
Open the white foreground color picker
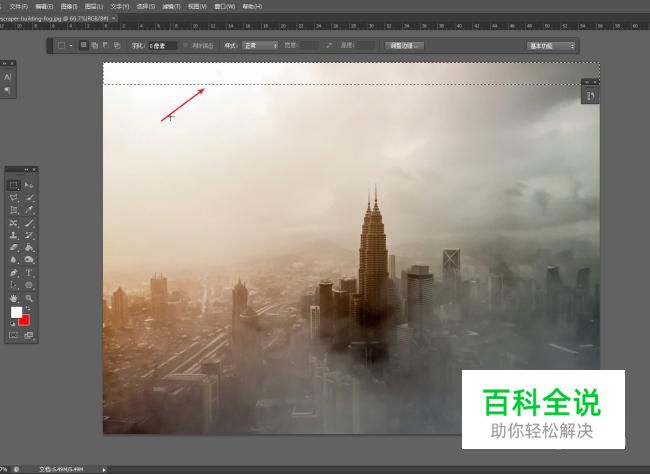point(16,312)
